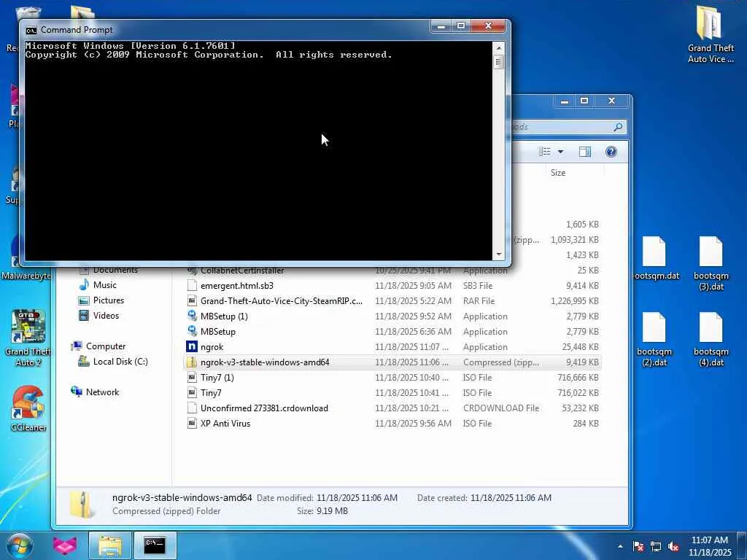Click the CRDOWNLOAD File type cell
This screenshot has height=560, width=747.
tap(501, 408)
